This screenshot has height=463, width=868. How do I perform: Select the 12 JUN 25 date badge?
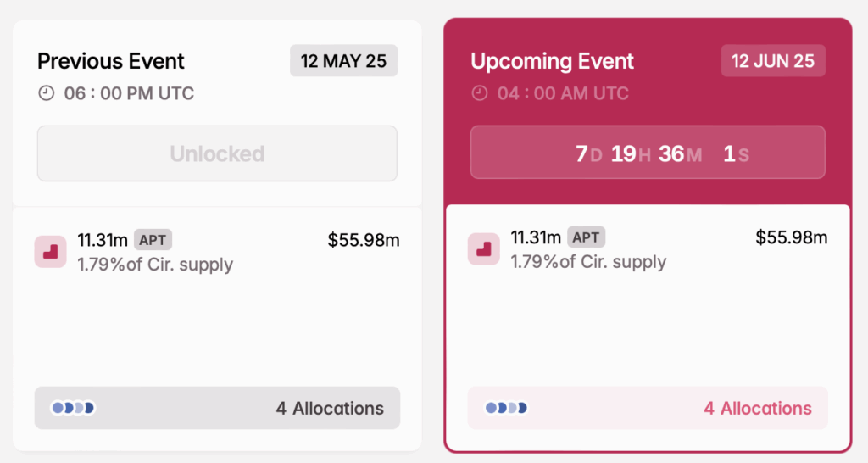pos(773,61)
